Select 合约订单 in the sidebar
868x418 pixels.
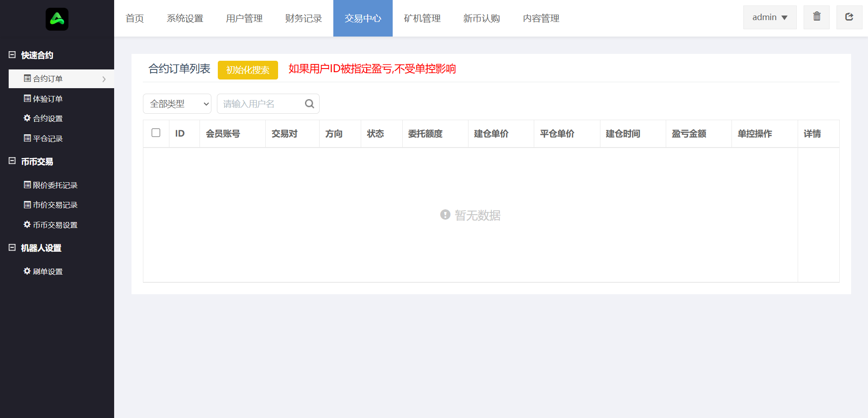48,79
